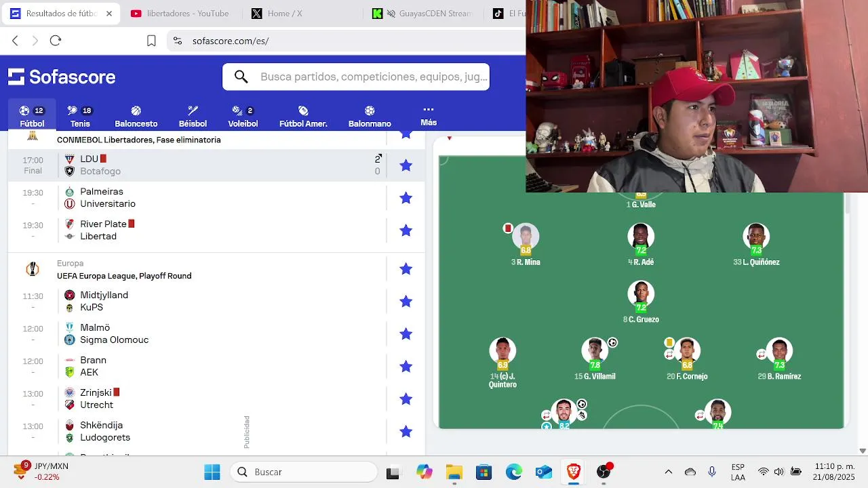
Task: Select player L. Quiñónez in lineup
Action: pyautogui.click(x=756, y=244)
